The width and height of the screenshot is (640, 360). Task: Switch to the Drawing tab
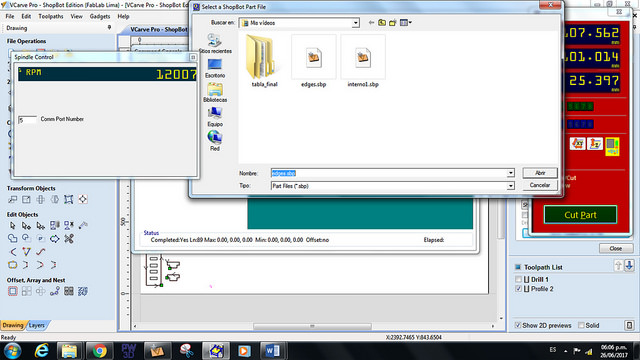click(13, 325)
